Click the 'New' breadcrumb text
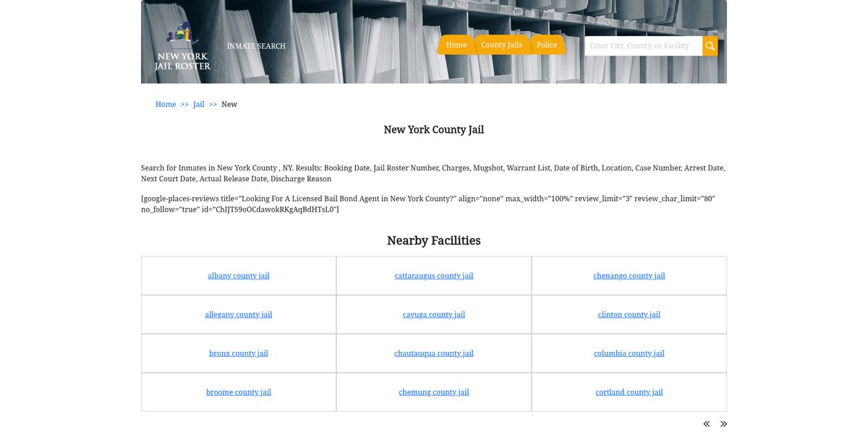The width and height of the screenshot is (868, 448). point(229,104)
